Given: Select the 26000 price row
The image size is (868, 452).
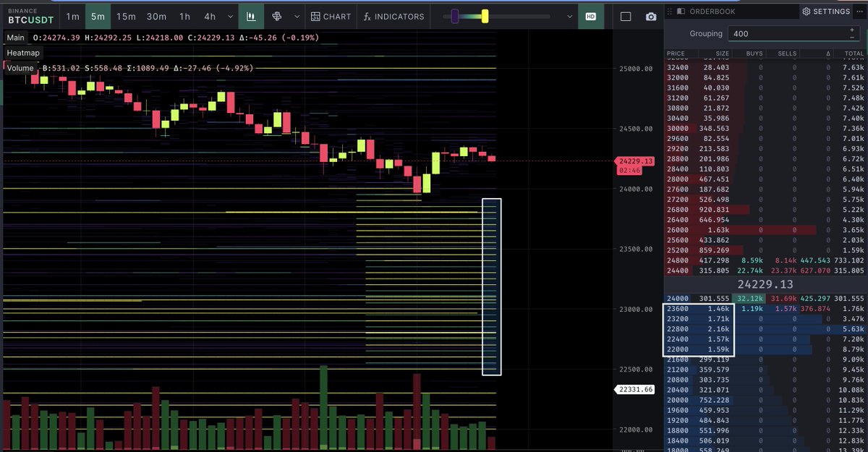Looking at the screenshot, I should [x=765, y=229].
